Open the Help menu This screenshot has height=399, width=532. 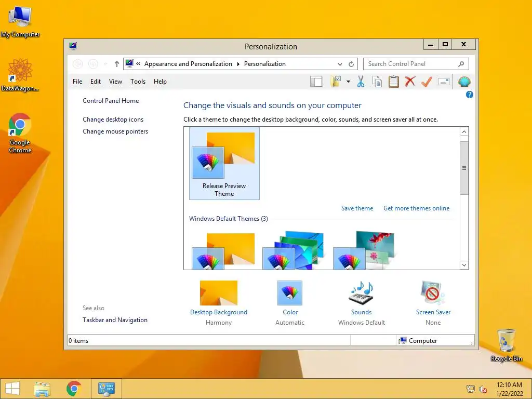coord(160,82)
